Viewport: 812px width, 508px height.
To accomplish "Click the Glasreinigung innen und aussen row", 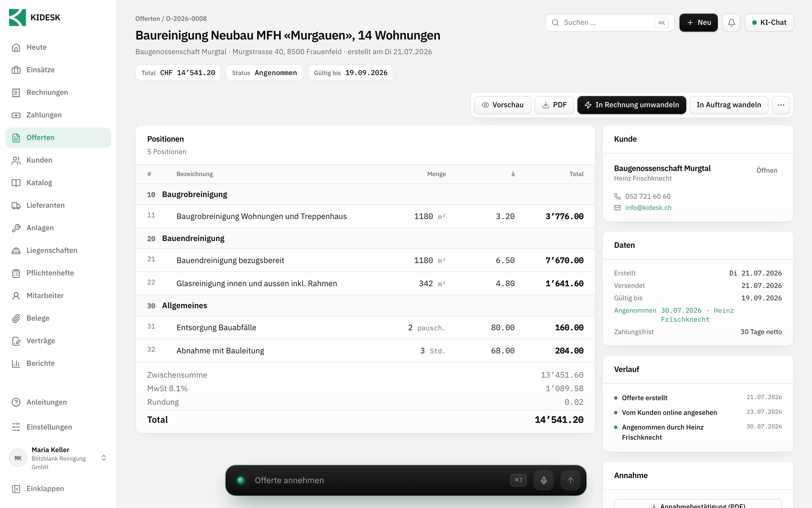I will coord(365,284).
